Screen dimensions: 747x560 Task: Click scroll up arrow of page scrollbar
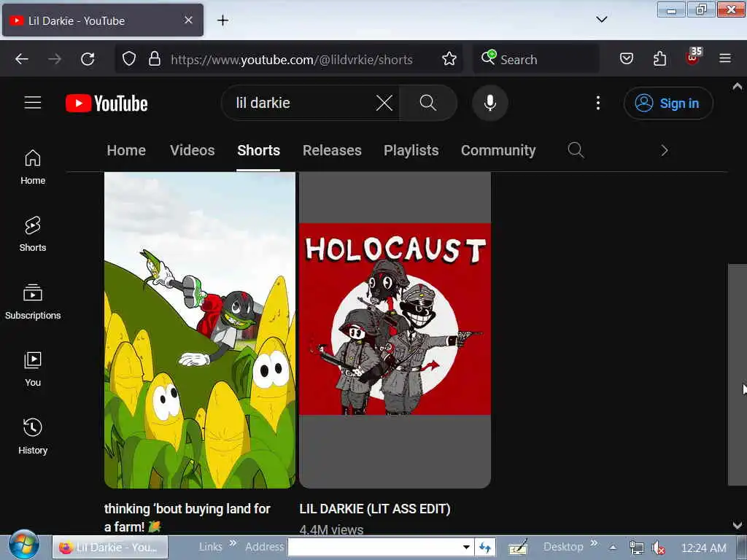[x=737, y=86]
